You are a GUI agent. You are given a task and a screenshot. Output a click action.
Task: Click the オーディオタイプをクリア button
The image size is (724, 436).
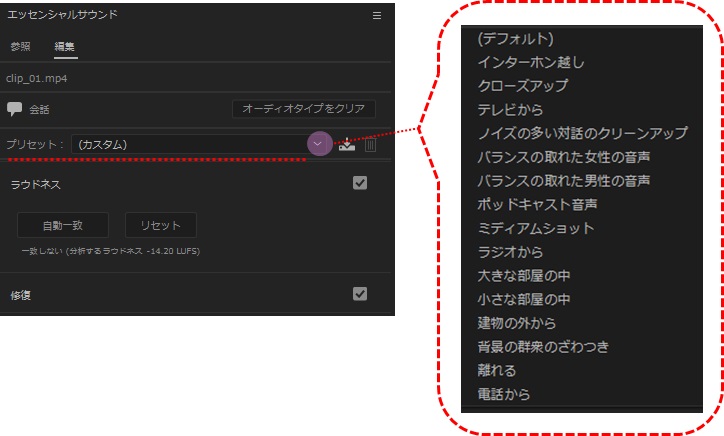tap(304, 109)
